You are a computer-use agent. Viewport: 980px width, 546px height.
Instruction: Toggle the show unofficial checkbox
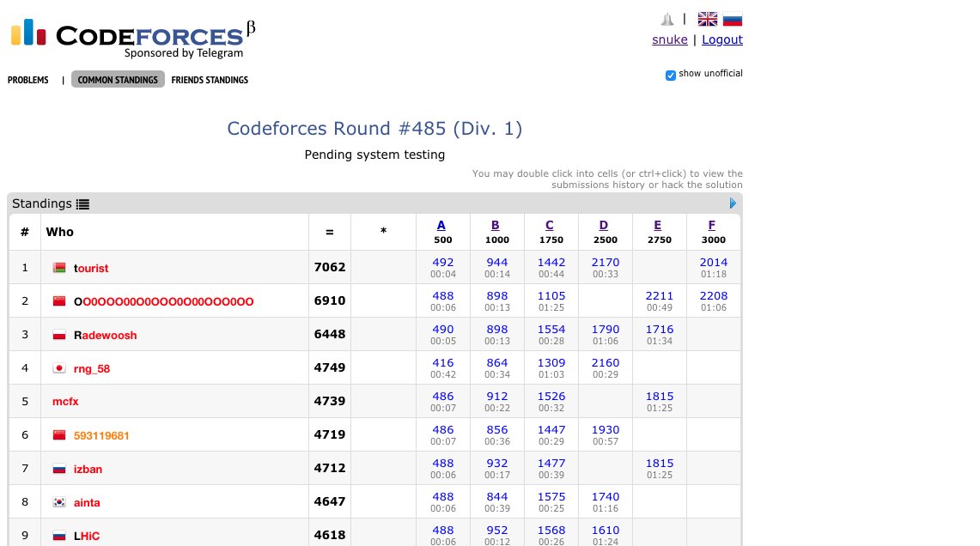671,76
